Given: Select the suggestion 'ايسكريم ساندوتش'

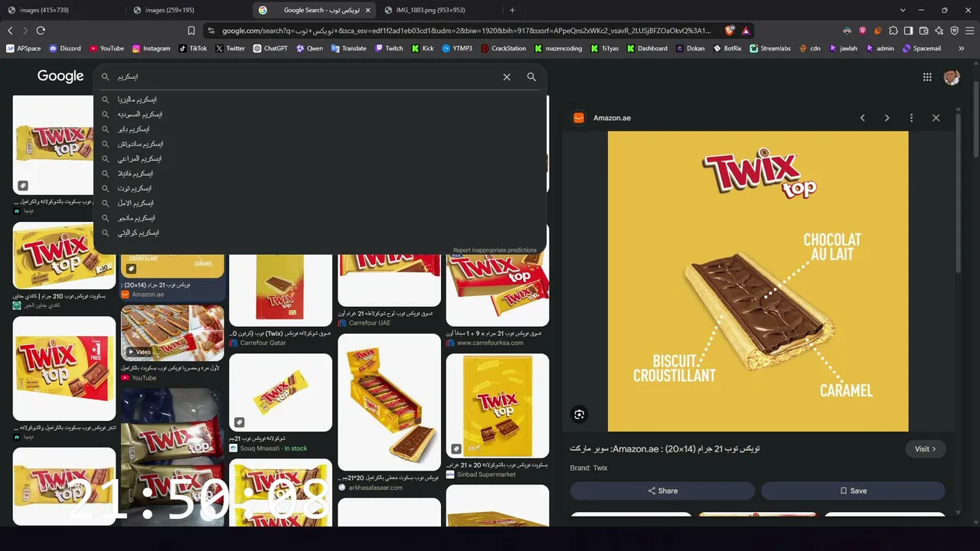Looking at the screenshot, I should pos(320,144).
